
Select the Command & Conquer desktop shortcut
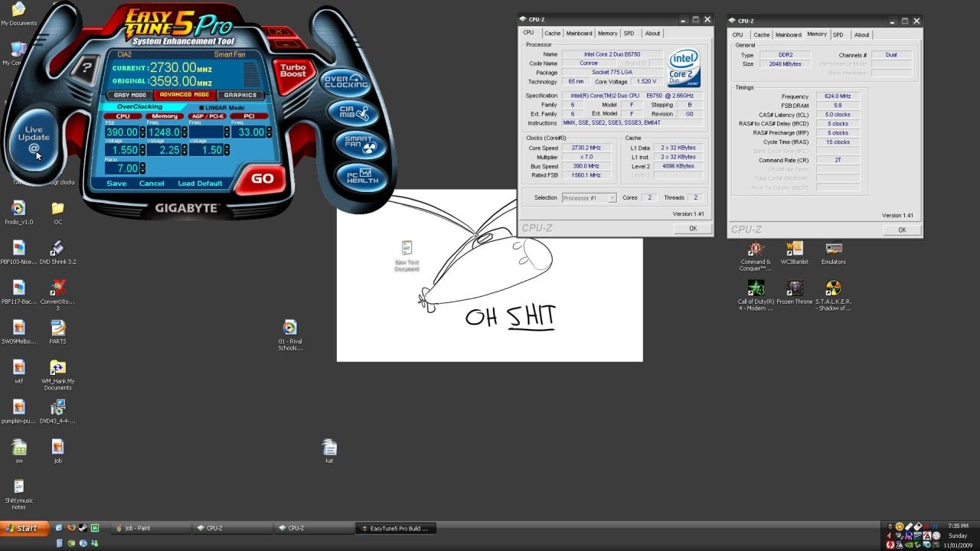756,256
